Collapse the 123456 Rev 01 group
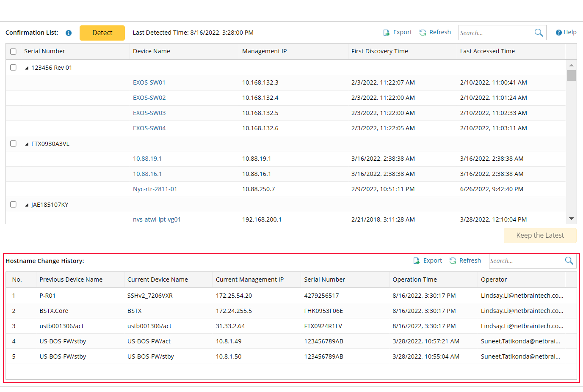The height and width of the screenshot is (392, 583). pos(27,68)
